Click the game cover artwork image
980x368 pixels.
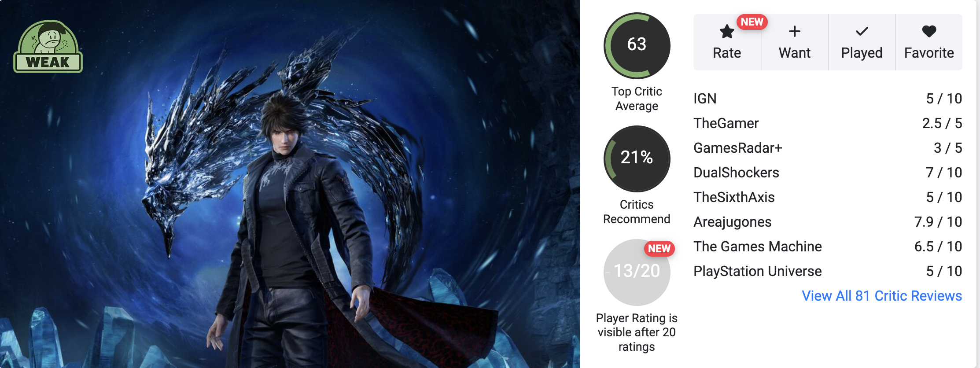click(x=290, y=184)
